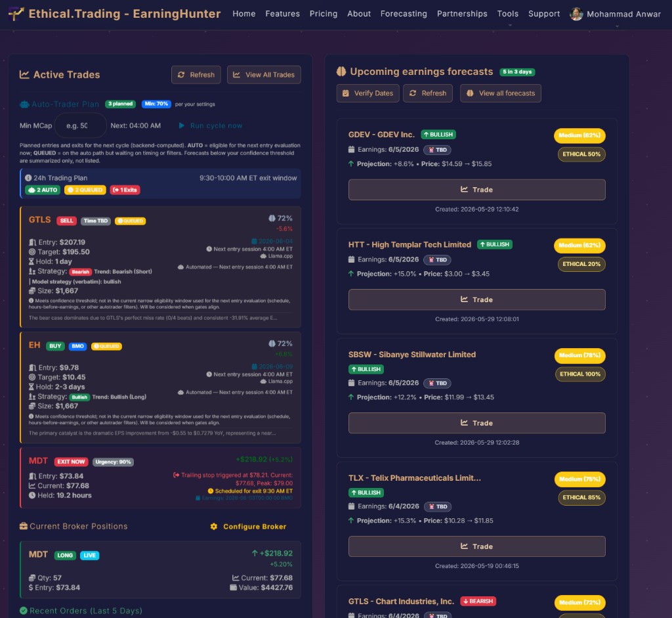This screenshot has width=672, height=618.
Task: Click the 3 planned badge
Action: click(x=120, y=104)
